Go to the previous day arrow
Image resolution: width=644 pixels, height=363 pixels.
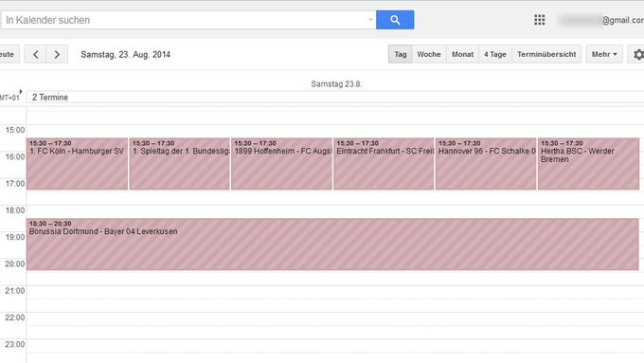click(x=35, y=54)
